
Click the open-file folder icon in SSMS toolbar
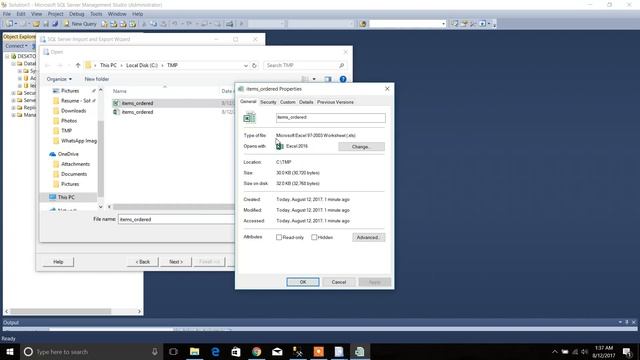click(x=36, y=24)
